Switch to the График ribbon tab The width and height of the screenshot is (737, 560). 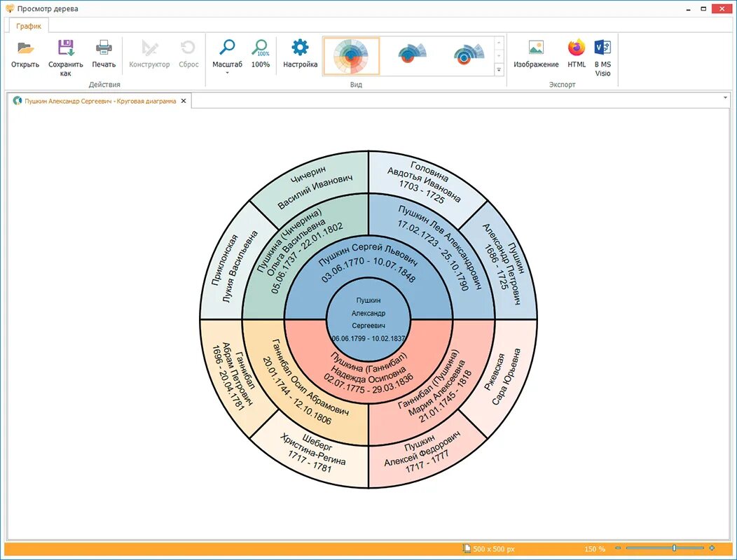[29, 26]
